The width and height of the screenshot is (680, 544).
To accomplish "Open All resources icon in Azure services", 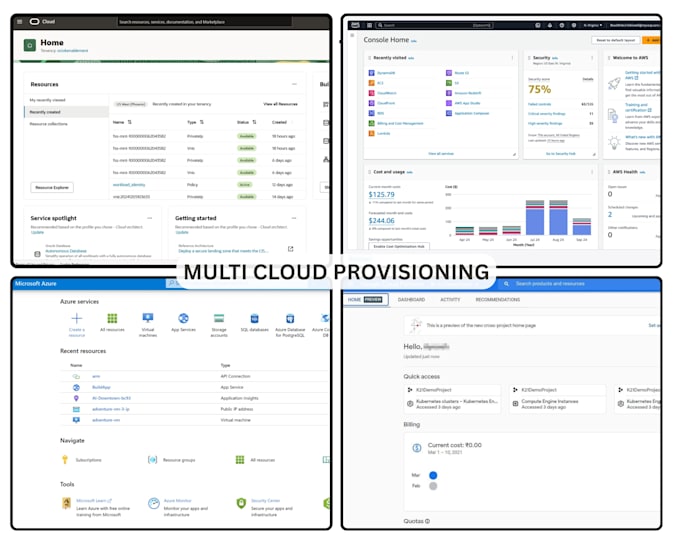I will 112,318.
